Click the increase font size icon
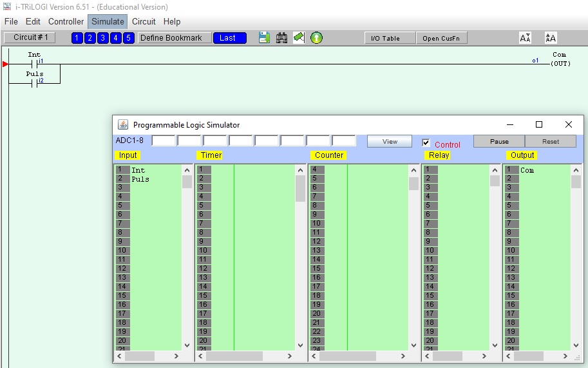This screenshot has width=588, height=368. 551,38
